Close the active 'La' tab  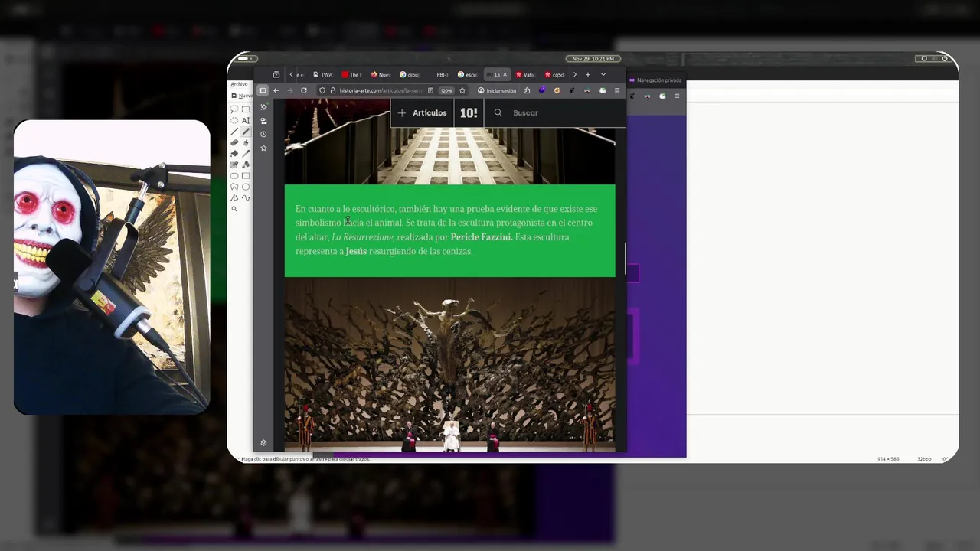tap(505, 74)
